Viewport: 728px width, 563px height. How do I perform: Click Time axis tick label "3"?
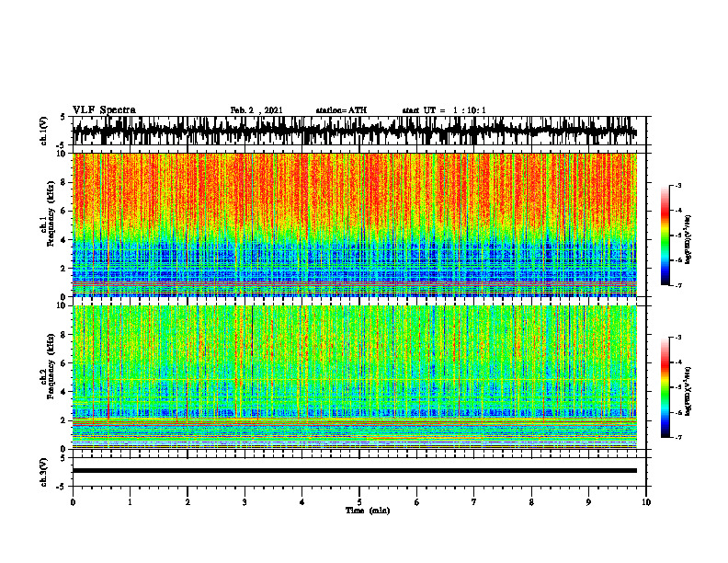click(x=245, y=502)
